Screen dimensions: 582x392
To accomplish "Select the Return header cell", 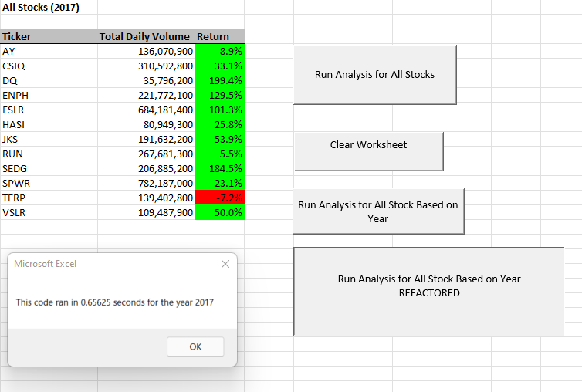I will (x=219, y=36).
